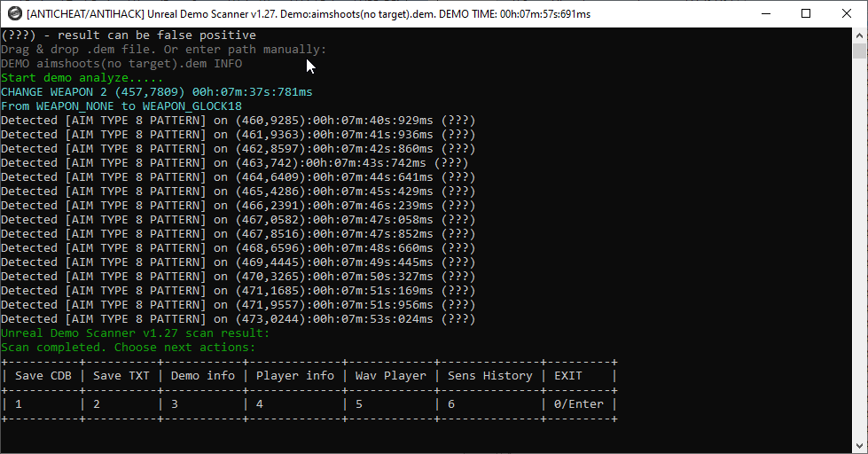Click detection line at 00h:07m:47s:058ms

click(238, 220)
